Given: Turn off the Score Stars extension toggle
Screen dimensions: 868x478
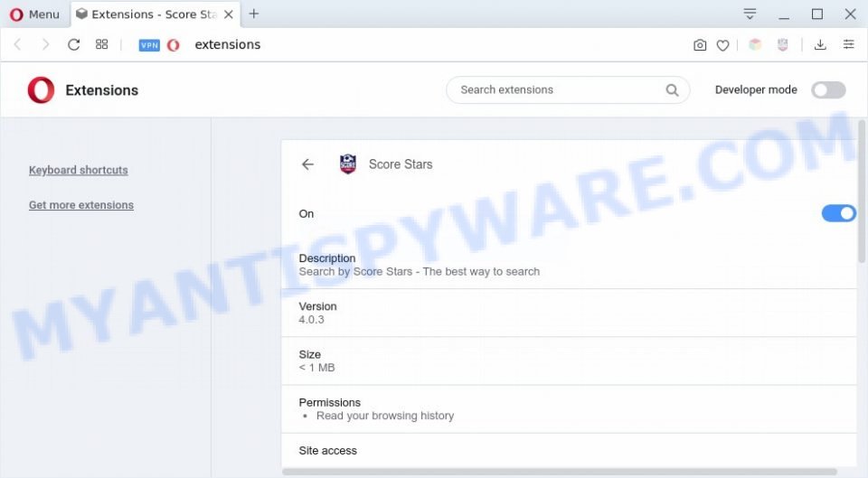Looking at the screenshot, I should (x=839, y=213).
